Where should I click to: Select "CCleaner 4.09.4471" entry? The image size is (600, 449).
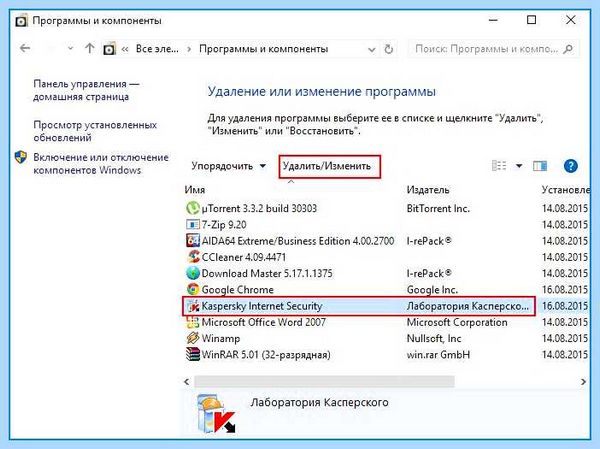[x=244, y=257]
